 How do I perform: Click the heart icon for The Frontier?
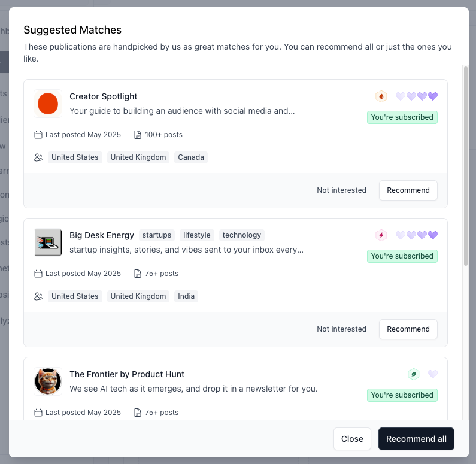433,374
